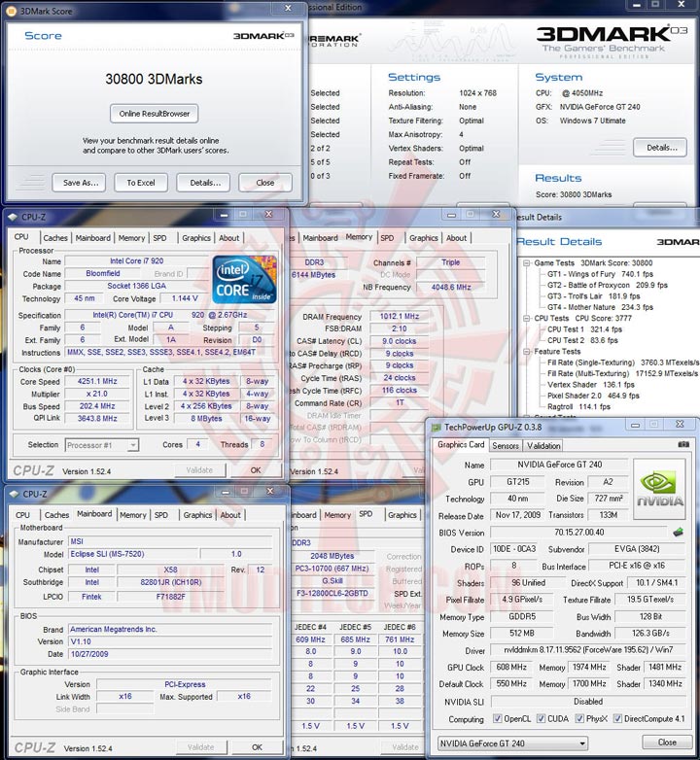Image resolution: width=700 pixels, height=760 pixels.
Task: Click the NB Frequency value 4048.6 MHz
Action: tap(451, 287)
